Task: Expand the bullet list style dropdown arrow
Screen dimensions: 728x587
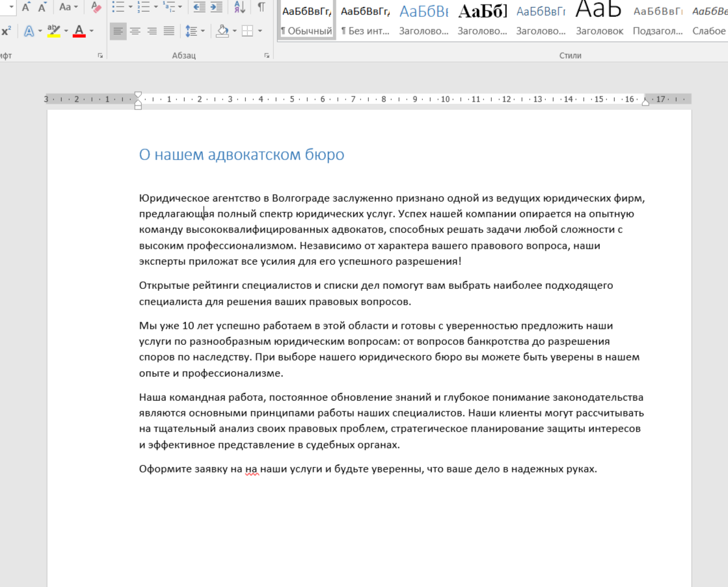Action: click(x=131, y=7)
